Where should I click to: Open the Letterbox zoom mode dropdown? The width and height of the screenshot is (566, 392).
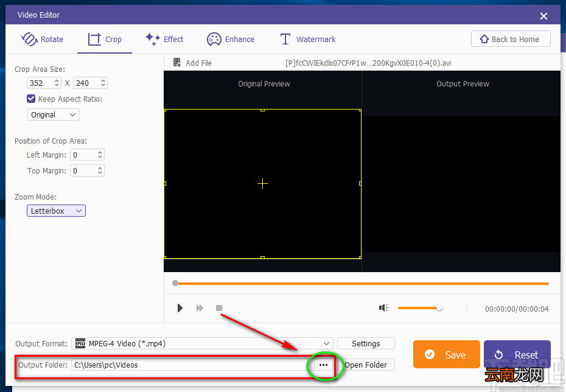click(x=56, y=211)
